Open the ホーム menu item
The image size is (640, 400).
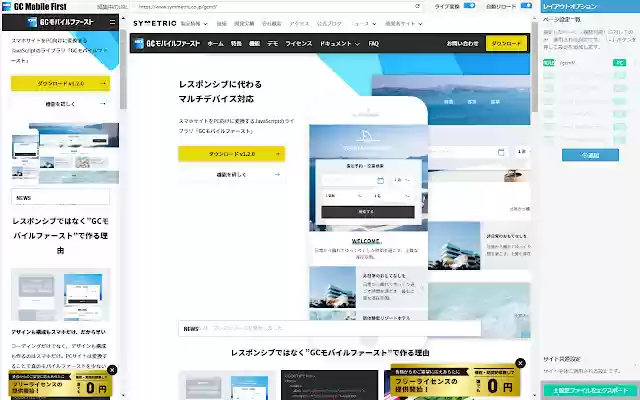[216, 43]
